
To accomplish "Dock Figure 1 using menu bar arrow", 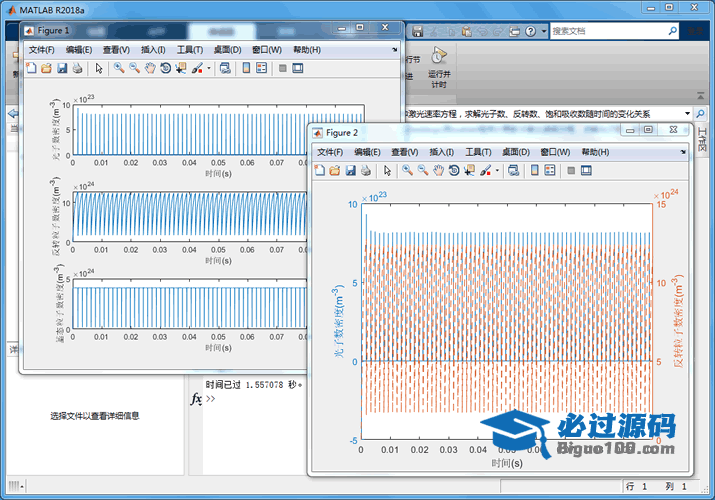I will [394, 49].
